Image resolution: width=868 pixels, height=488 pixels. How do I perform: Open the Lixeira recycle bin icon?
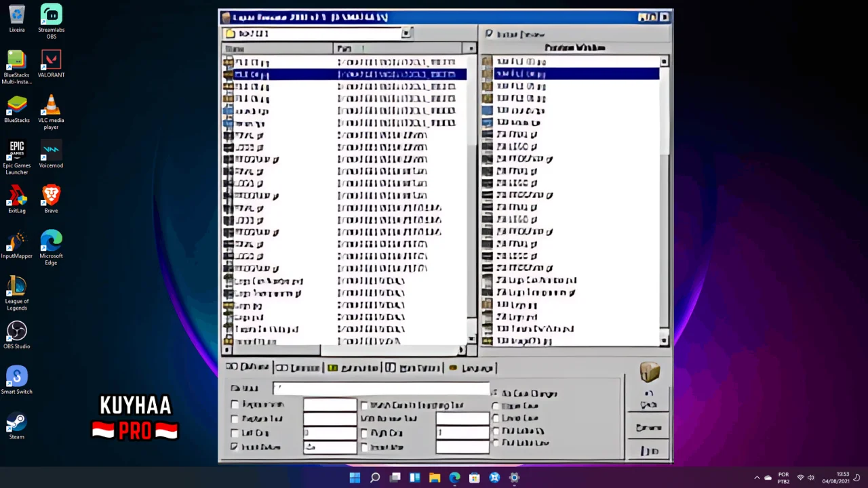[x=17, y=19]
